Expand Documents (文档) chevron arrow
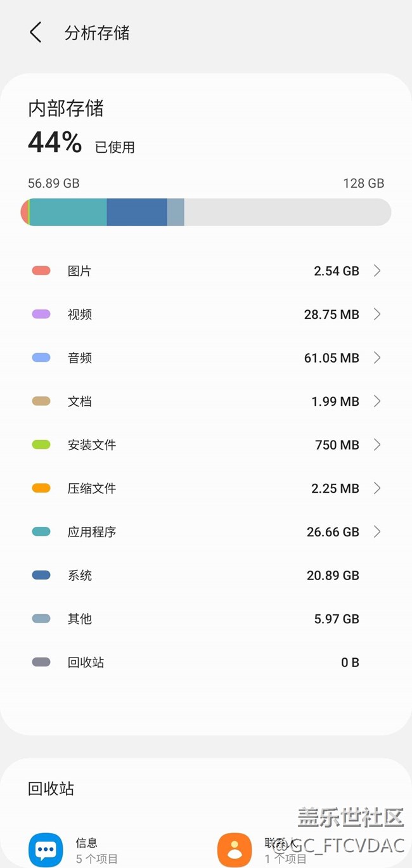 tap(377, 401)
